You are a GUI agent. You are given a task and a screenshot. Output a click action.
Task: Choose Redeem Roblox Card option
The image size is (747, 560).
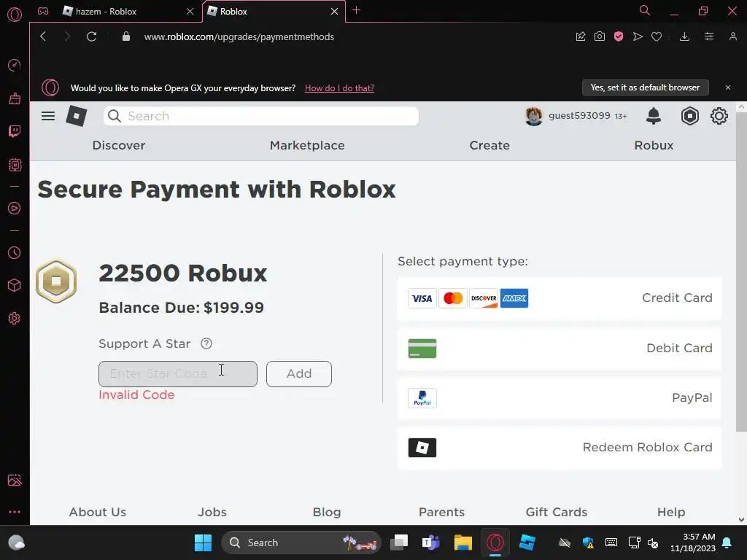[x=560, y=448]
